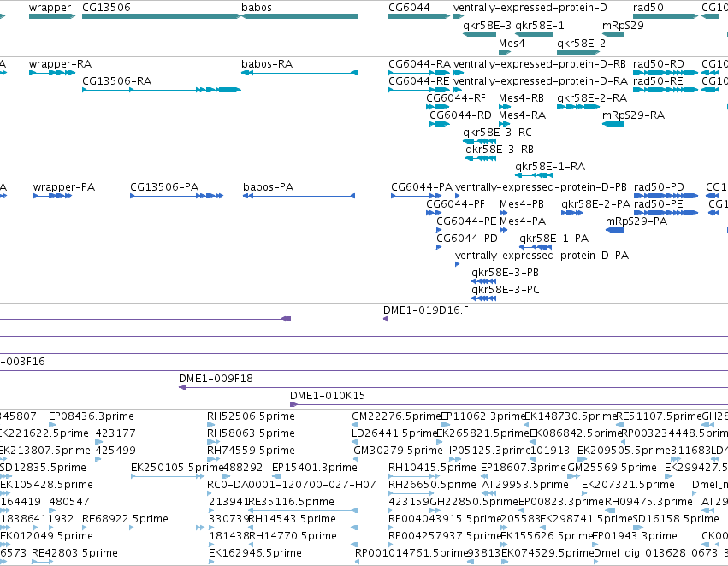Select mRpS29-RA transcript label
The image size is (728, 566).
[x=633, y=115]
